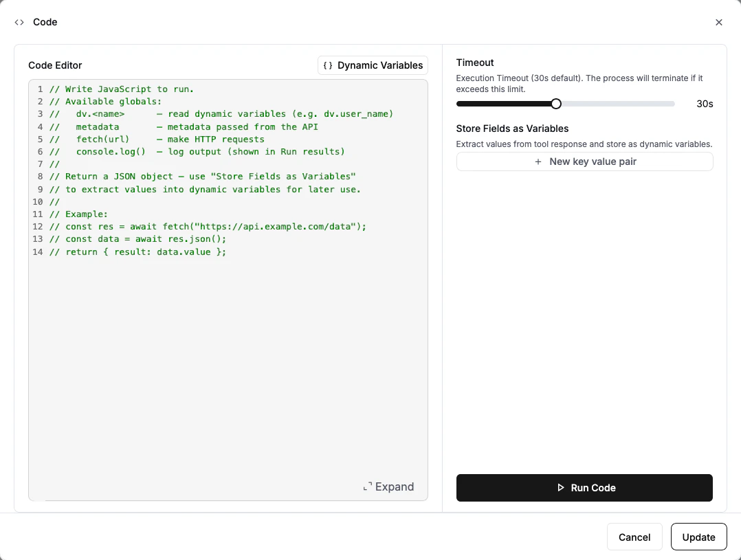Image resolution: width=741 pixels, height=560 pixels.
Task: Click the Timeout slider handle
Action: coord(555,104)
